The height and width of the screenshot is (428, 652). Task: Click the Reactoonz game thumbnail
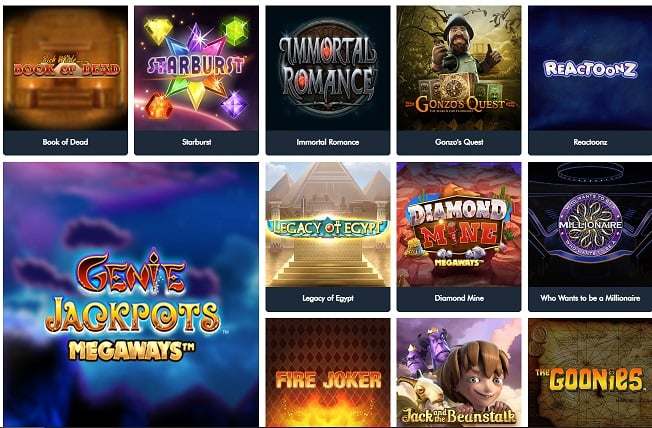[590, 68]
